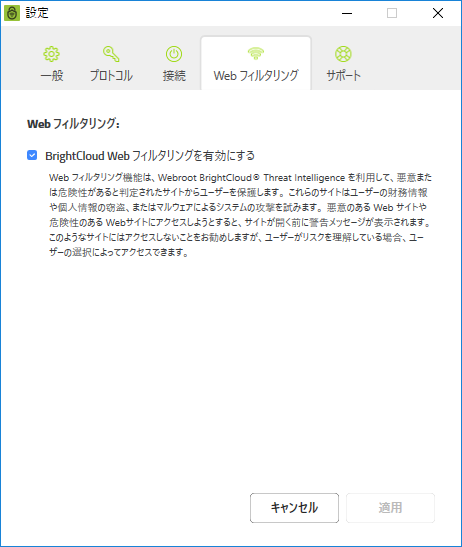The width and height of the screenshot is (462, 547).
Task: Click the power icon above 接続
Action: pyautogui.click(x=174, y=54)
